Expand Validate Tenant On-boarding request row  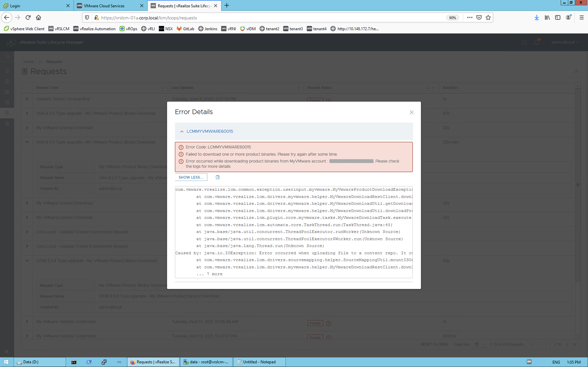[x=27, y=99]
